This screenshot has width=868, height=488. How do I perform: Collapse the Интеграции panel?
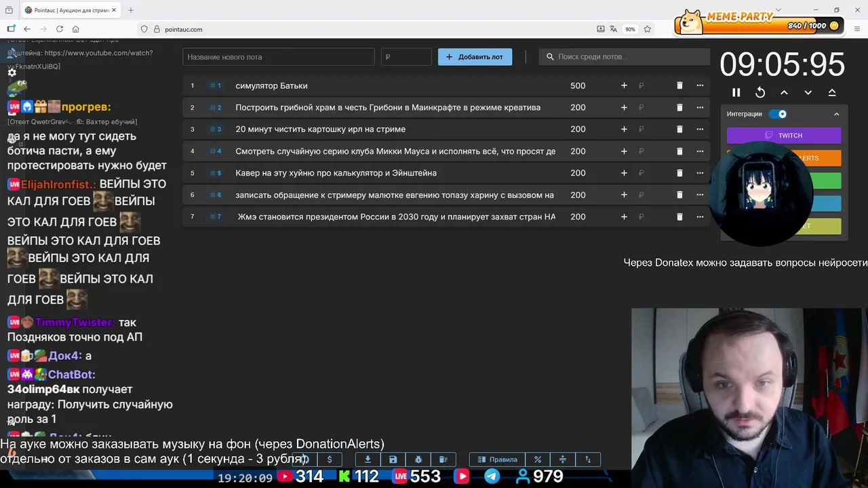tap(836, 114)
